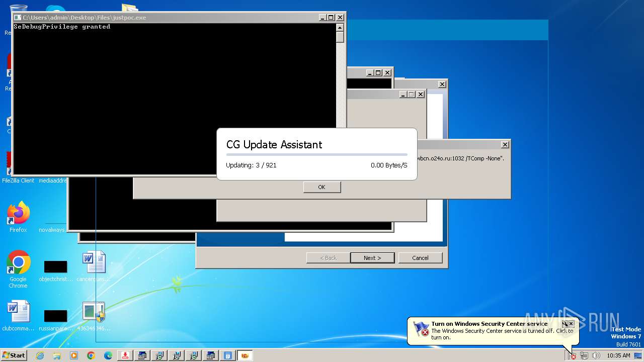Screen dimensions: 644x362
Task: Open Microsoft Edge taskbar icon
Action: [108, 355]
